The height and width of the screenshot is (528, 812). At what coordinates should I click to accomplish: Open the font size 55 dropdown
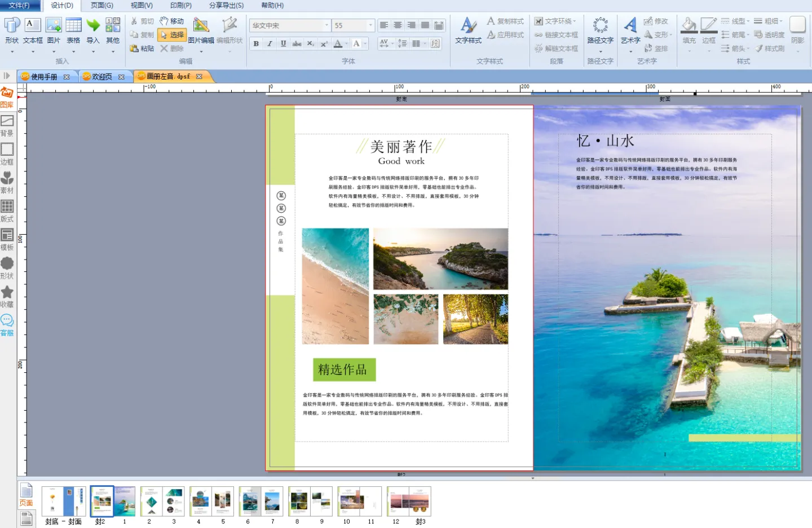click(x=370, y=25)
